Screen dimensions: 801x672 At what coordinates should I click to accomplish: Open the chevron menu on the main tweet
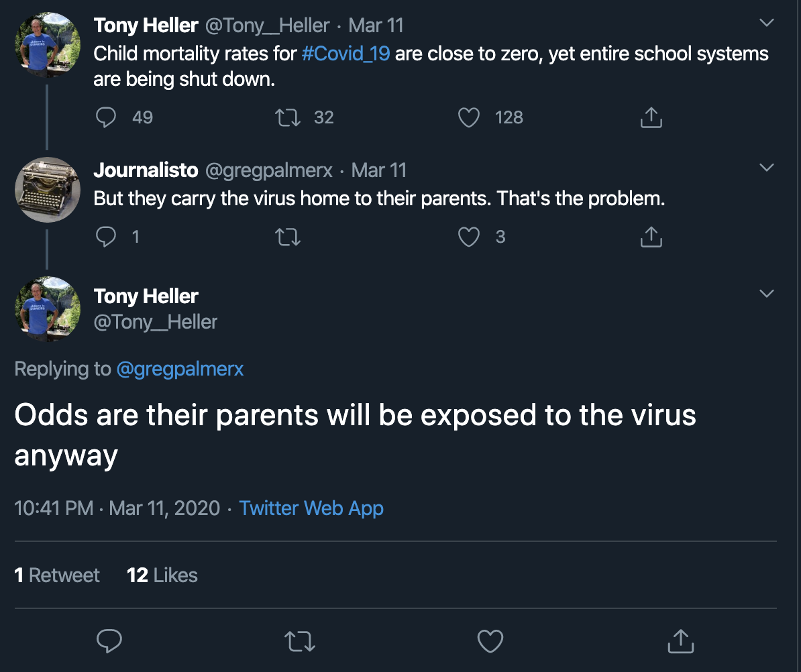coord(766,293)
